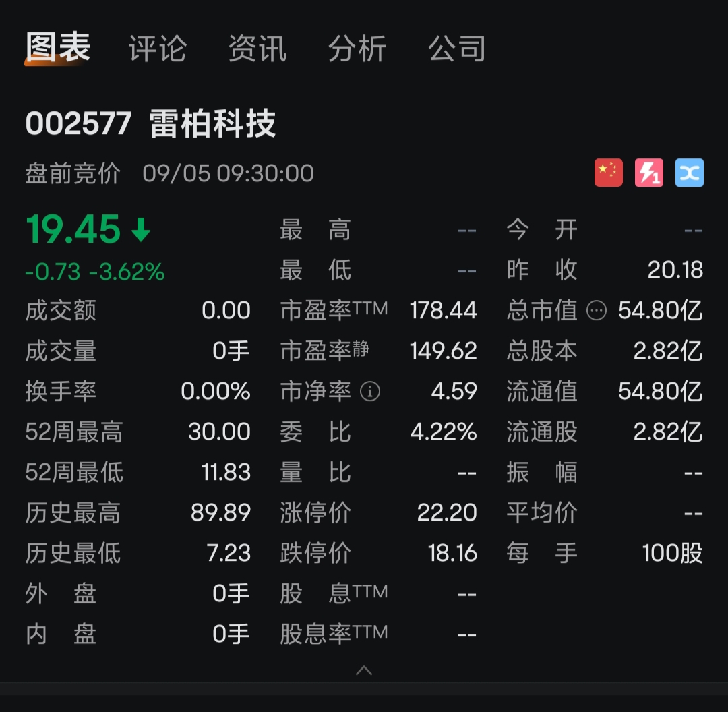728x712 pixels.
Task: Click the 昨收 value 20.18
Action: (675, 270)
